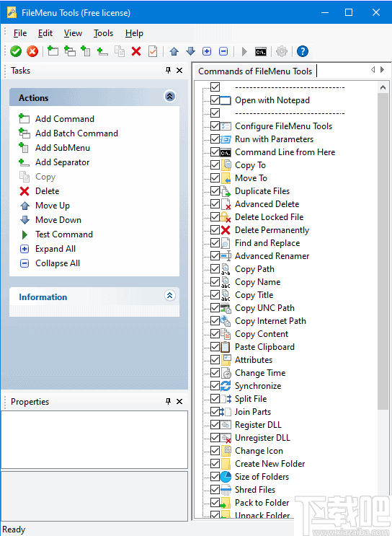Click the Synchronize arrows icon in list
Image resolution: width=392 pixels, height=536 pixels.
coord(226,386)
